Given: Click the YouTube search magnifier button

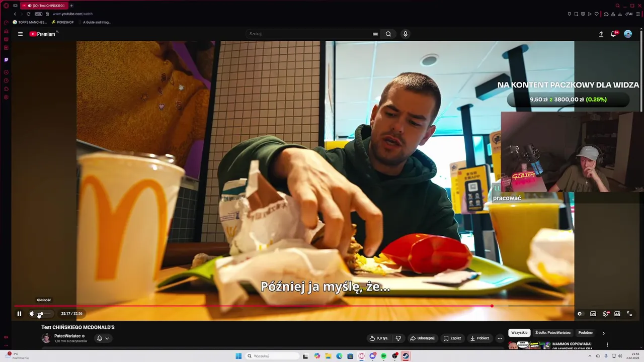Looking at the screenshot, I should (x=388, y=34).
